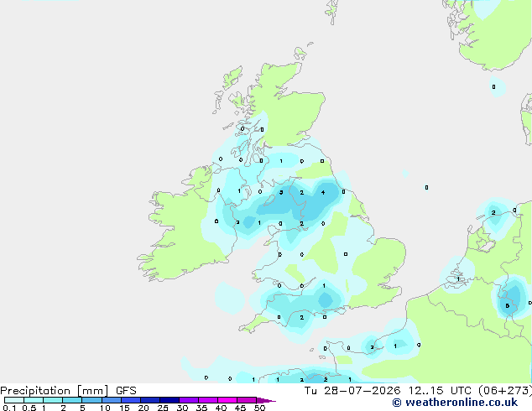Click the 'Precipitation [mm]' title text
The image size is (532, 411).
54,391
